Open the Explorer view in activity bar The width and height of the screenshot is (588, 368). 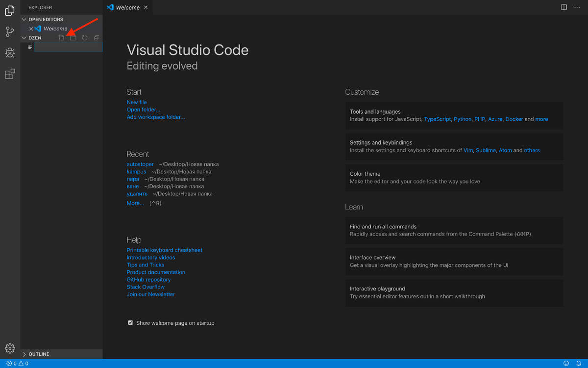click(x=10, y=11)
